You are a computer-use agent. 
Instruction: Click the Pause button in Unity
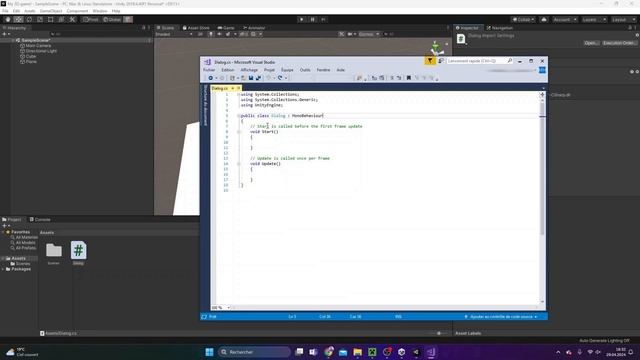click(x=313, y=19)
